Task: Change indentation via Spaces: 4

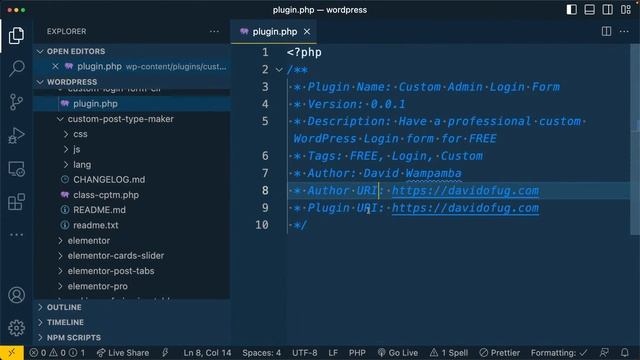Action: click(x=261, y=353)
